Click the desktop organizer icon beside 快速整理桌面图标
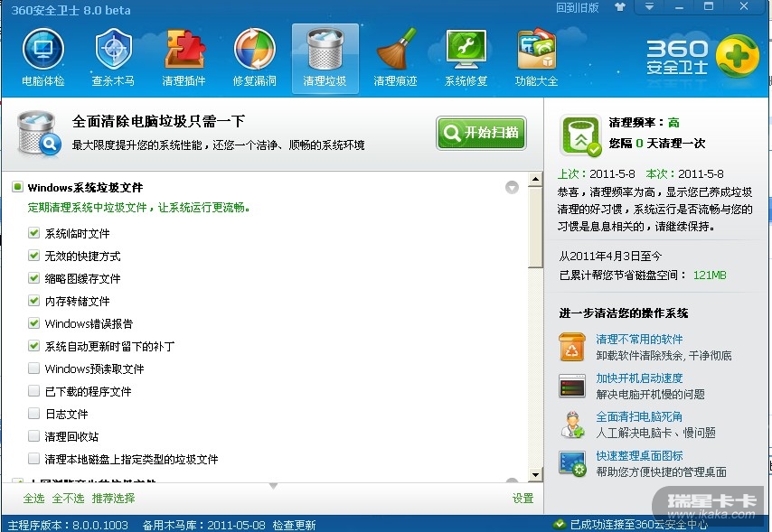Image resolution: width=772 pixels, height=532 pixels. pyautogui.click(x=571, y=463)
